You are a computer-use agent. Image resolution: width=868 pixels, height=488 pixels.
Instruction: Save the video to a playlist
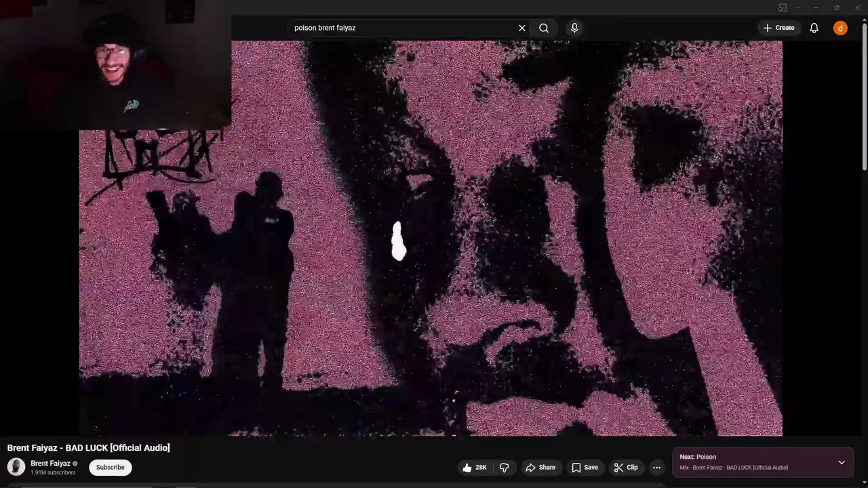(585, 468)
